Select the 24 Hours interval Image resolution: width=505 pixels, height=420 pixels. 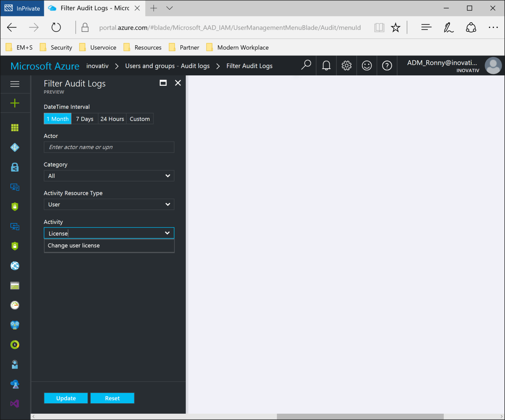[112, 118]
